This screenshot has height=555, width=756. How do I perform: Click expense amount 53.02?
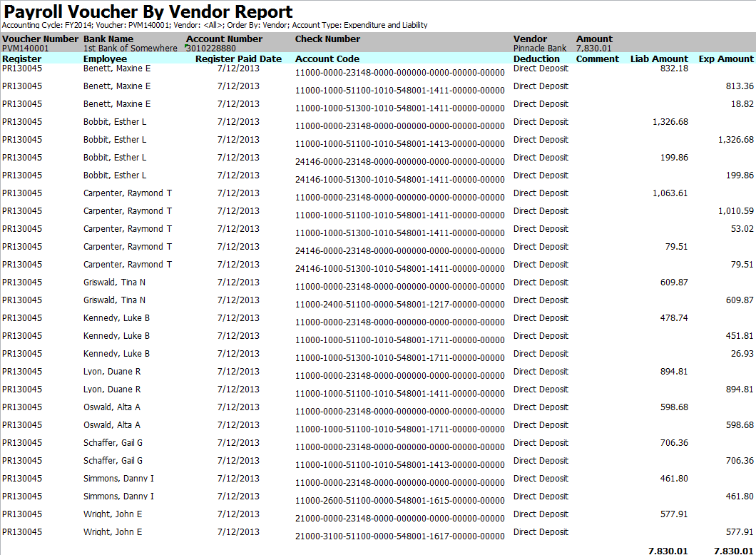click(x=742, y=228)
